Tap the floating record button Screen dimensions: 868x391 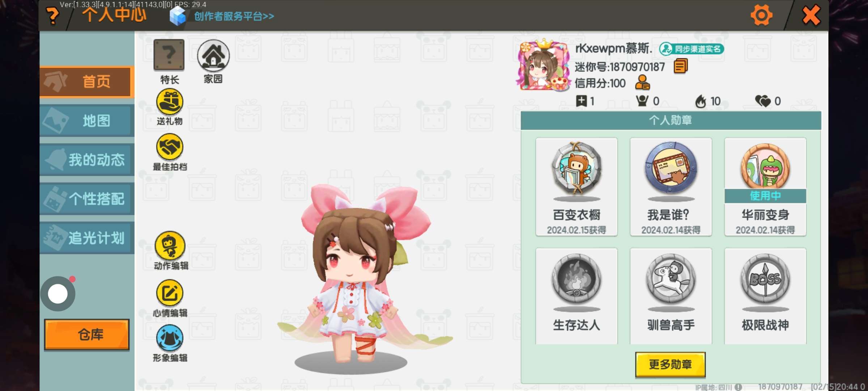click(x=58, y=294)
